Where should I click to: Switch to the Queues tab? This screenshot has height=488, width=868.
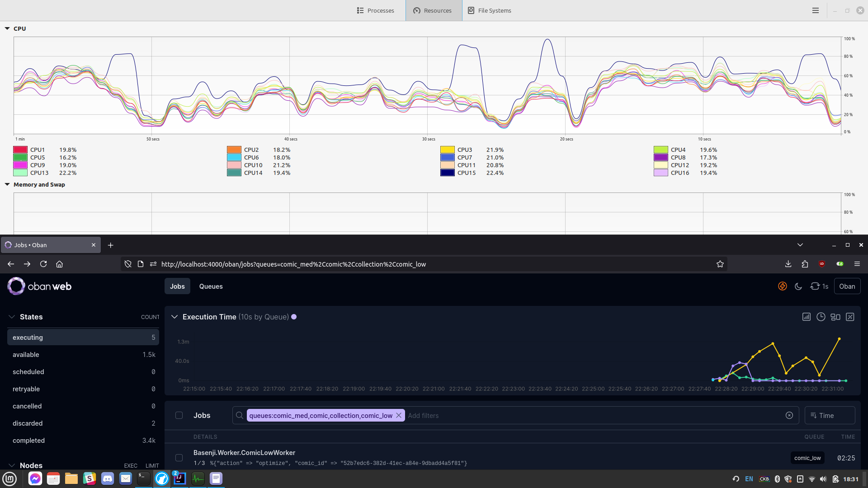pos(211,286)
